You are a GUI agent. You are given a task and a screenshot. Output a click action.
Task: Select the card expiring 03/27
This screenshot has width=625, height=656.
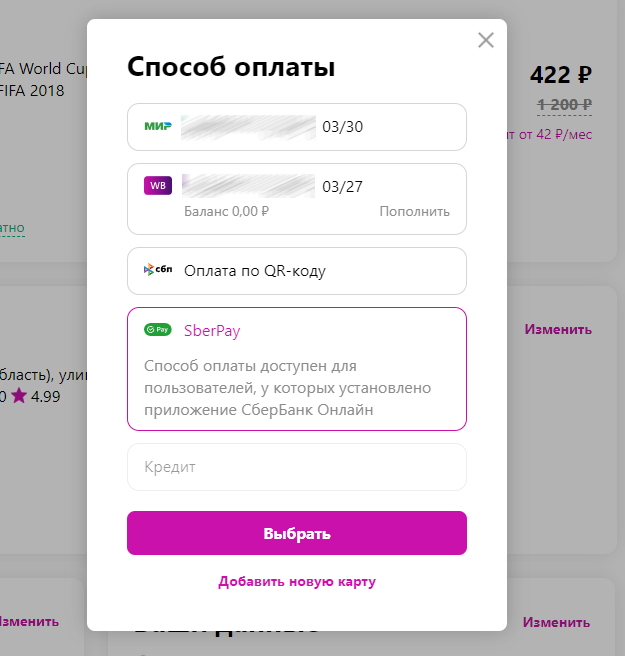click(296, 186)
